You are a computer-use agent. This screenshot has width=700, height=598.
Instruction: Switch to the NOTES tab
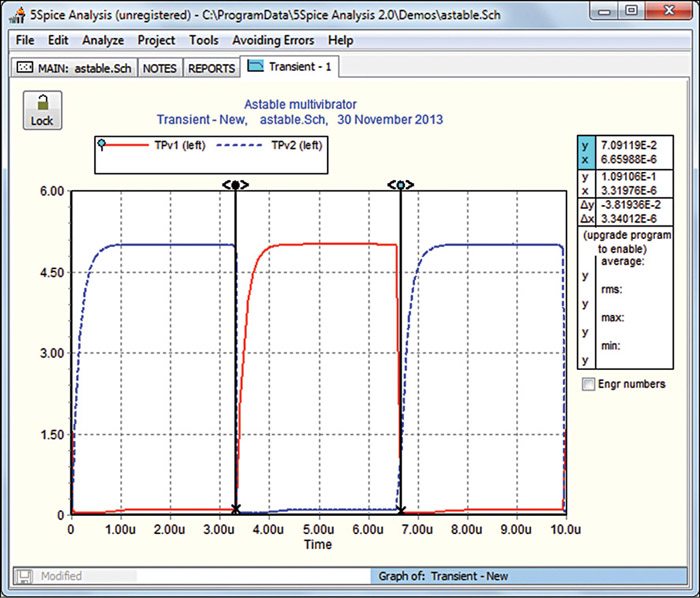tap(159, 68)
